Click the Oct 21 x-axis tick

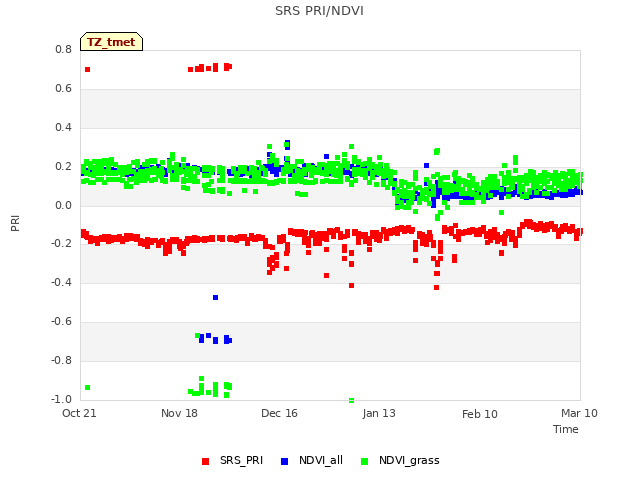point(79,413)
